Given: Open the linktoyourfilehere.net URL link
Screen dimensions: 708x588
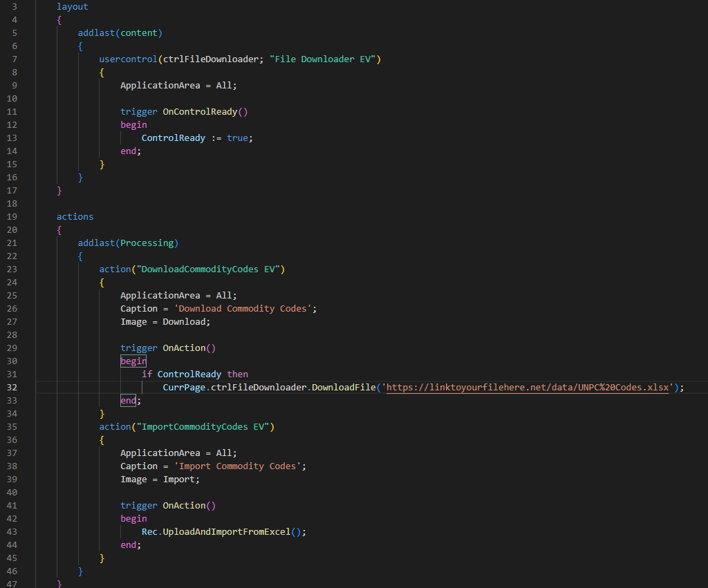Looking at the screenshot, I should pyautogui.click(x=528, y=387).
